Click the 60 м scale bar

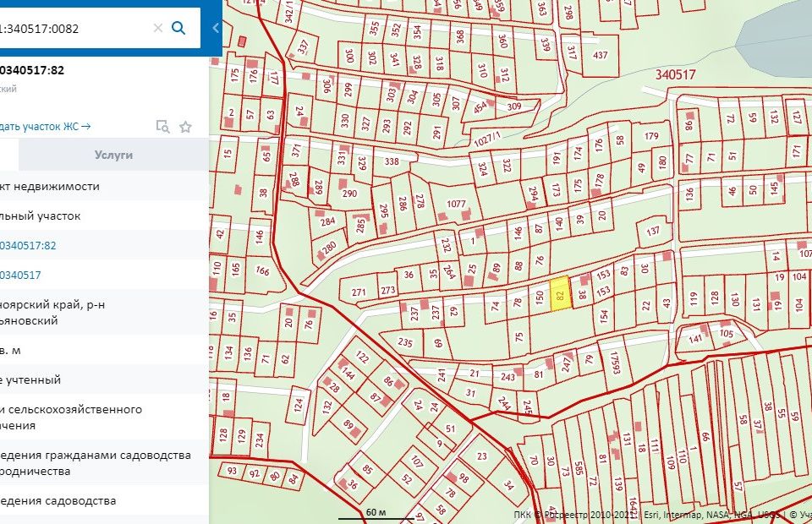376,514
